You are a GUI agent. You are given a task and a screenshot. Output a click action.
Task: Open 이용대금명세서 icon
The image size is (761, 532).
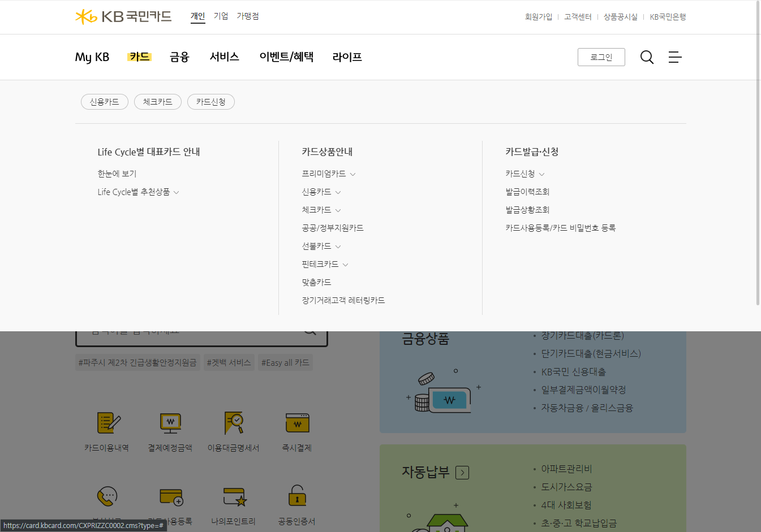point(234,422)
